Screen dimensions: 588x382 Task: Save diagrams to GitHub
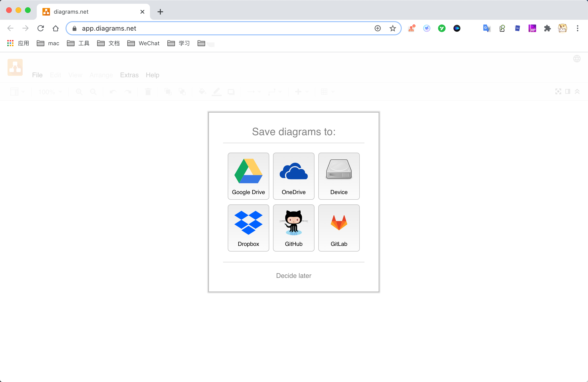coord(294,228)
